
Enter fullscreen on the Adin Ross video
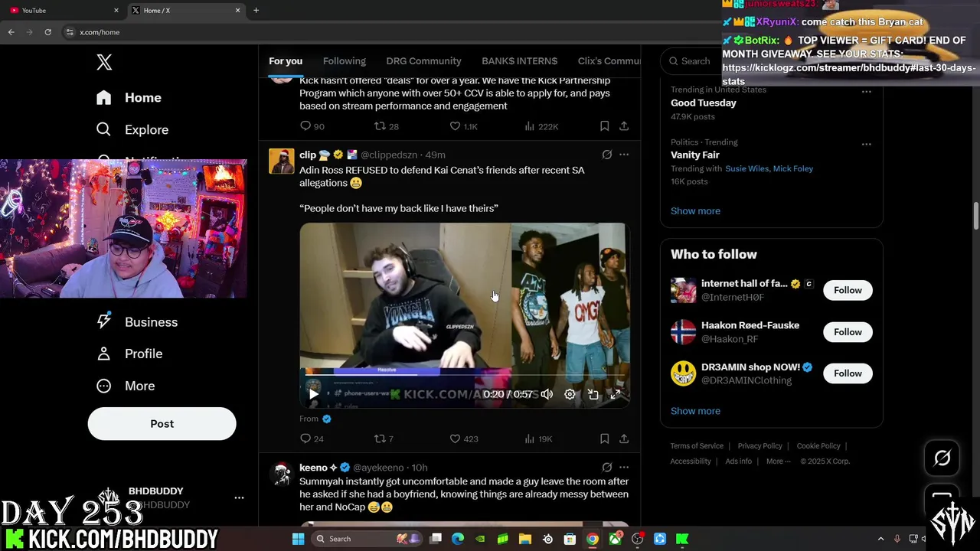point(616,394)
